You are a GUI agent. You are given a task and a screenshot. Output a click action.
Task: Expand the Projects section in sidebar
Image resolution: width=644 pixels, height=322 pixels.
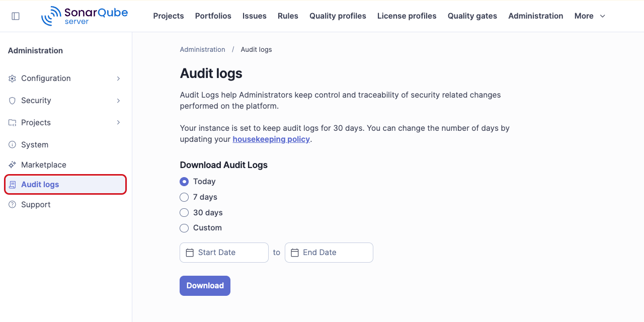pos(118,122)
